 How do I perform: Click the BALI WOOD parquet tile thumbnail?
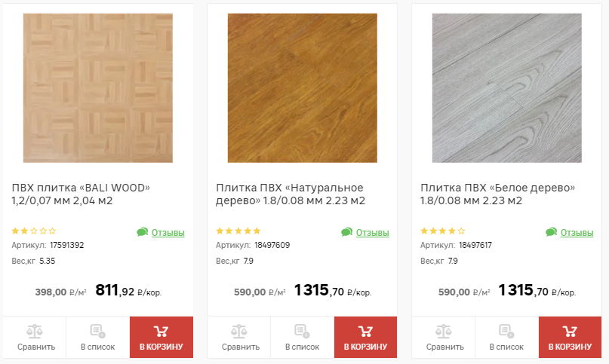[x=98, y=88]
